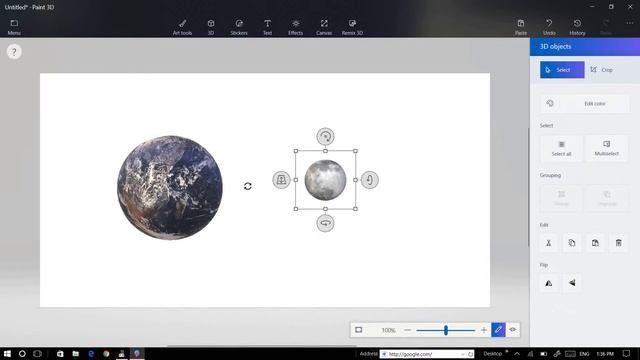Open the Windows Start menu

pyautogui.click(x=7, y=353)
